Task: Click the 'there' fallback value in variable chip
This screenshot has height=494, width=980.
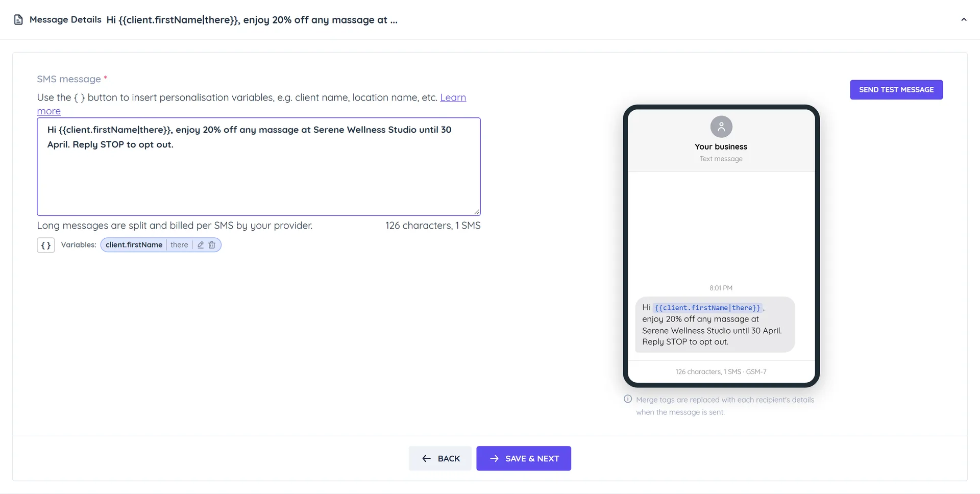Action: tap(179, 245)
